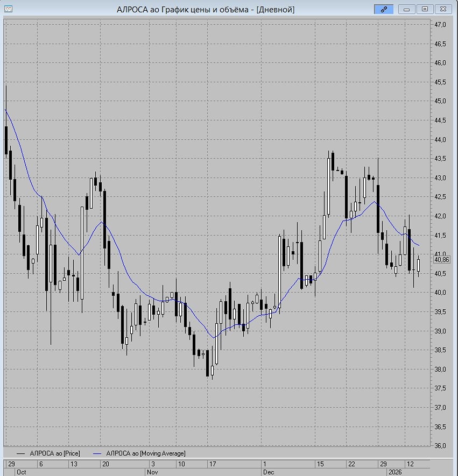
Task: Close the АЛРОСА chart window
Action: (443, 9)
